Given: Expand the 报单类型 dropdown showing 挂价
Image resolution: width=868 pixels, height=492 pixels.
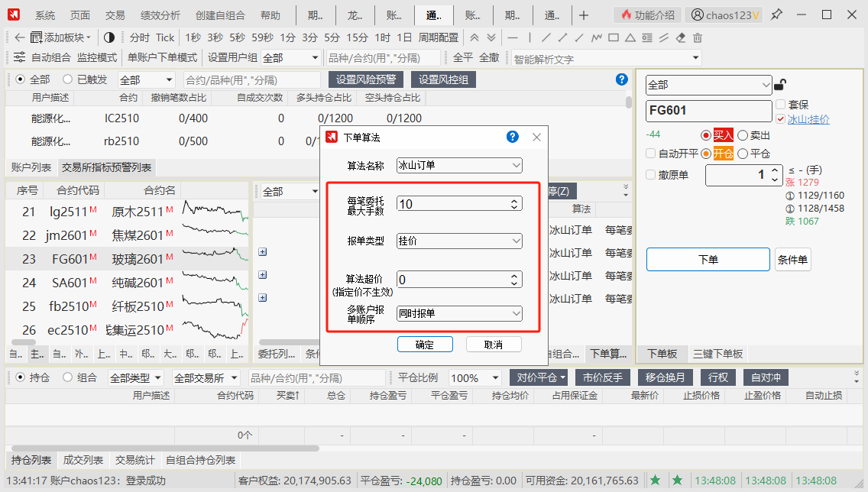Looking at the screenshot, I should pyautogui.click(x=459, y=241).
